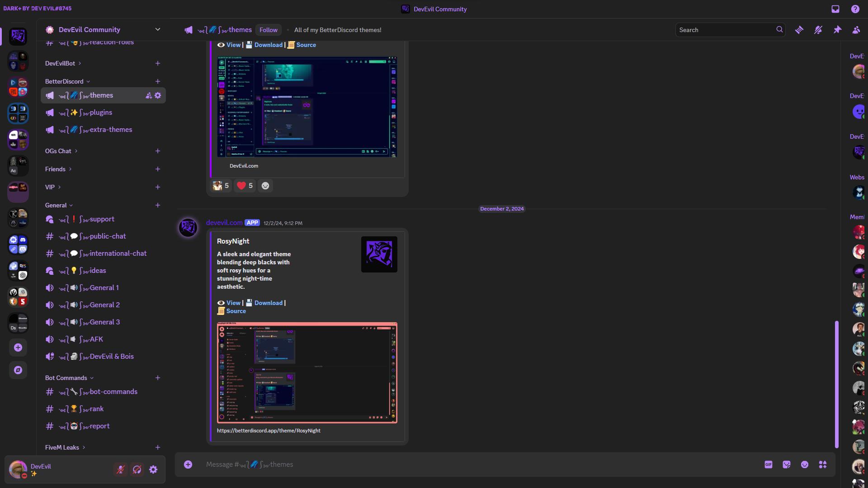Show the threads list
This screenshot has width=868, height=488.
pyautogui.click(x=800, y=30)
